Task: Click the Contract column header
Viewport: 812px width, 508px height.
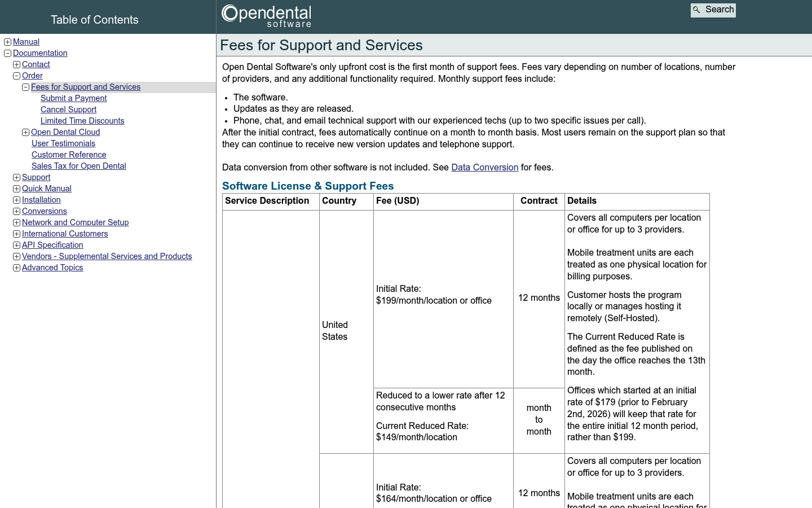Action: click(539, 201)
